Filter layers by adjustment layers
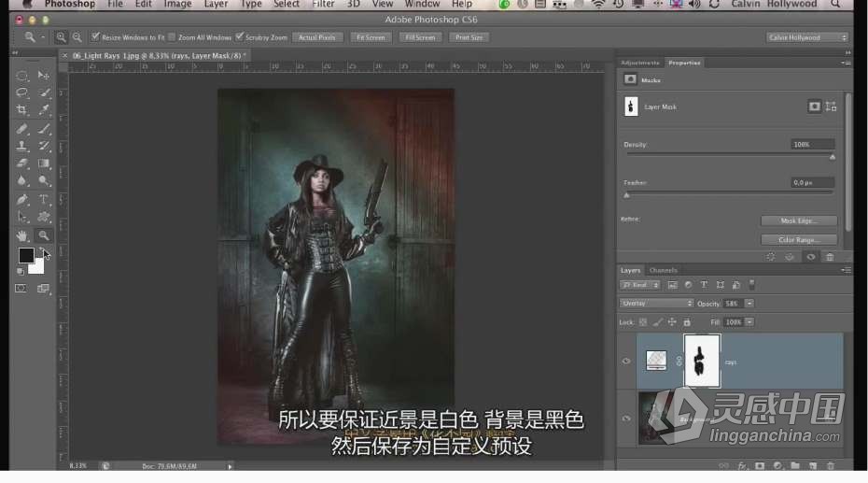This screenshot has height=483, width=868. [x=688, y=285]
